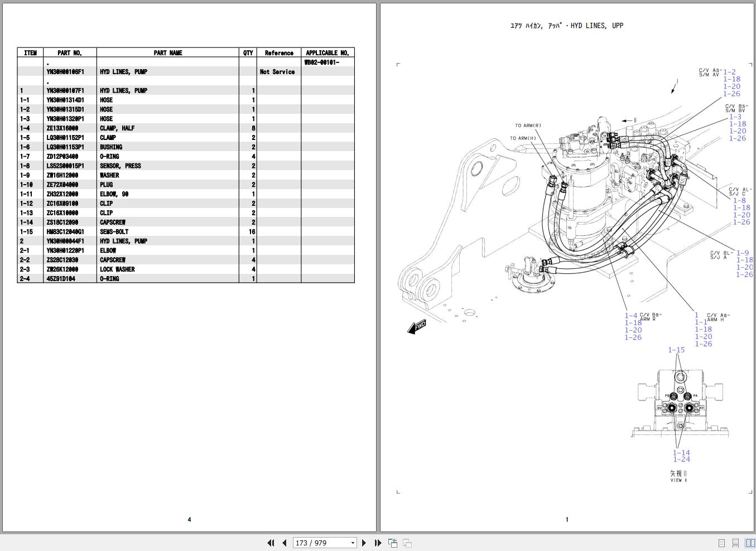Click the FWD direction arrow in diagram
Image resolution: width=756 pixels, height=551 pixels.
tap(417, 327)
